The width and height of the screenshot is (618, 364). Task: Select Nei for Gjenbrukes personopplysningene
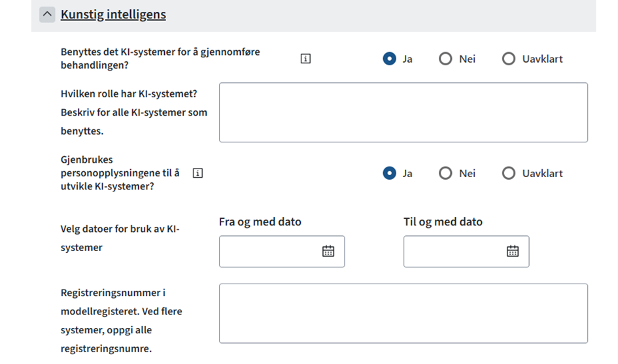coord(445,173)
